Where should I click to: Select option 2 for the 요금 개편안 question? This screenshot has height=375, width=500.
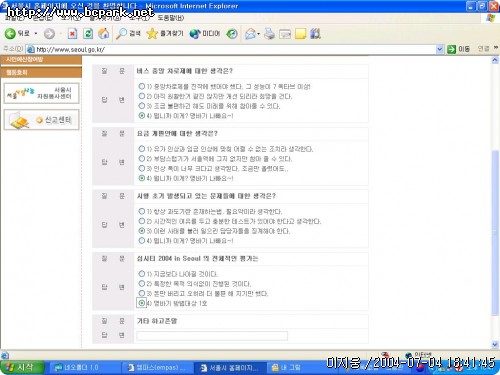(x=141, y=159)
